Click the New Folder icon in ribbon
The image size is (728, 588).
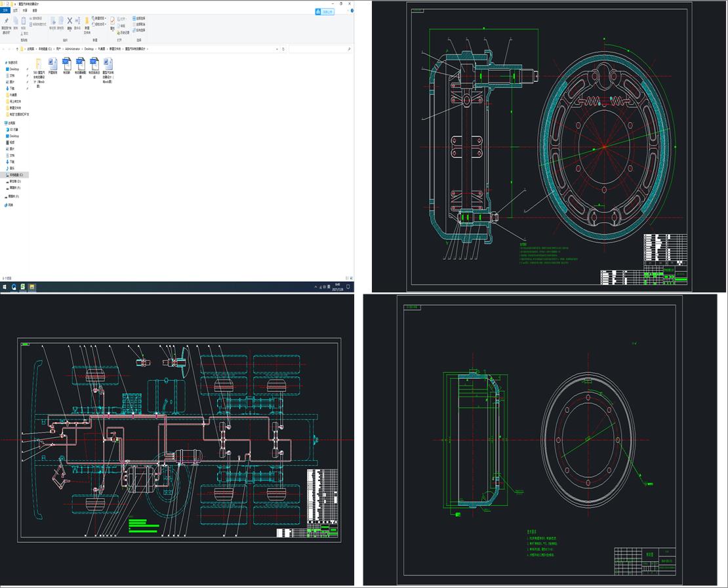click(87, 21)
